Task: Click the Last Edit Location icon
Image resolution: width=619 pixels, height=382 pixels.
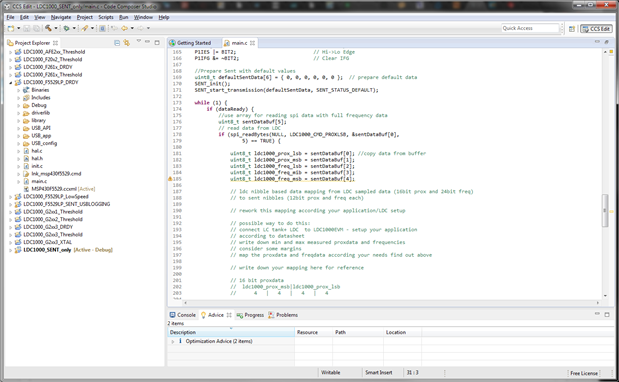Action: pos(114,28)
